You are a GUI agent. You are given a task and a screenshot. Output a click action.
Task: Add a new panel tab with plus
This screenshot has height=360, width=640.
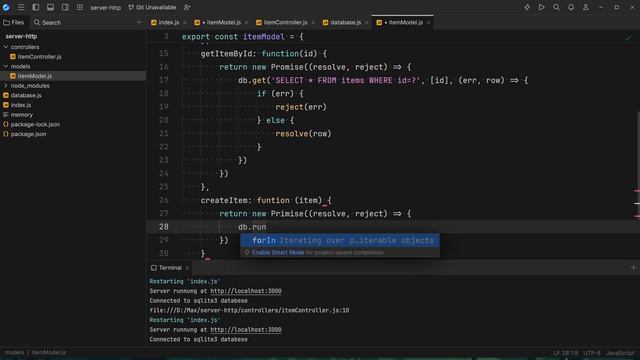[139, 22]
